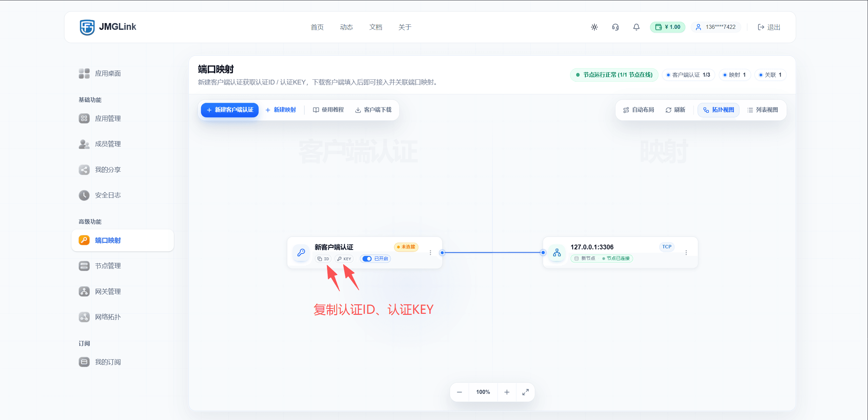
Task: Toggle the light/dark theme sun icon
Action: click(594, 27)
